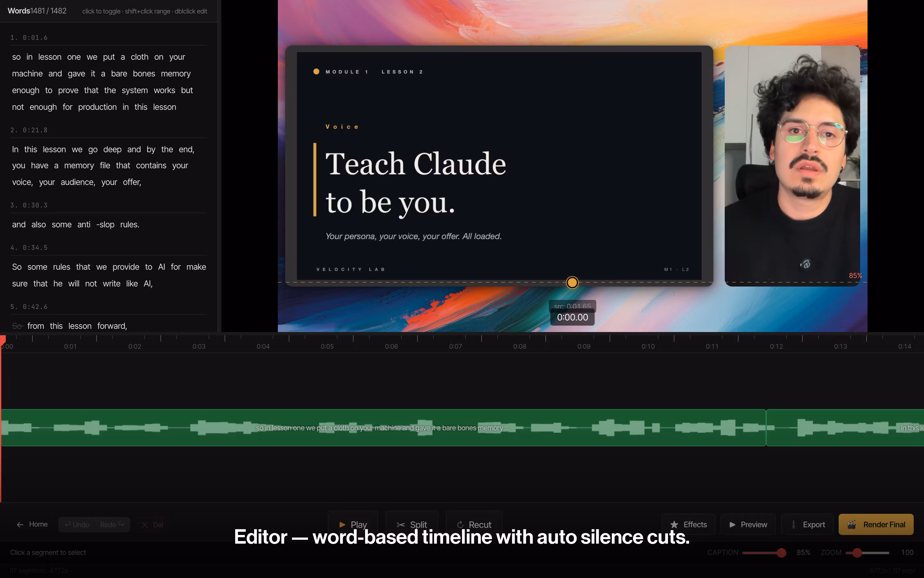The image size is (924, 578).
Task: Click segment header '3. 0:30.3'
Action: pyautogui.click(x=29, y=205)
